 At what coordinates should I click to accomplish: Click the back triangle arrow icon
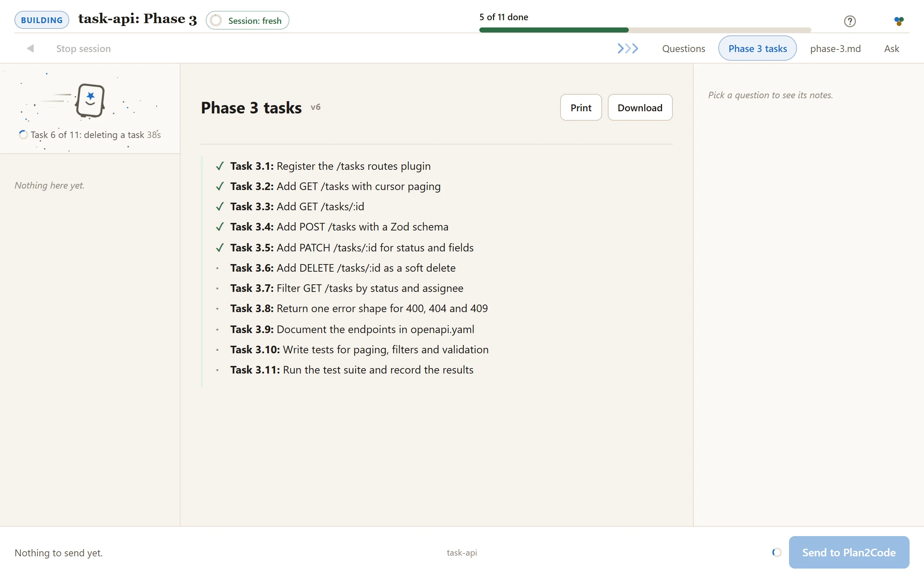30,48
